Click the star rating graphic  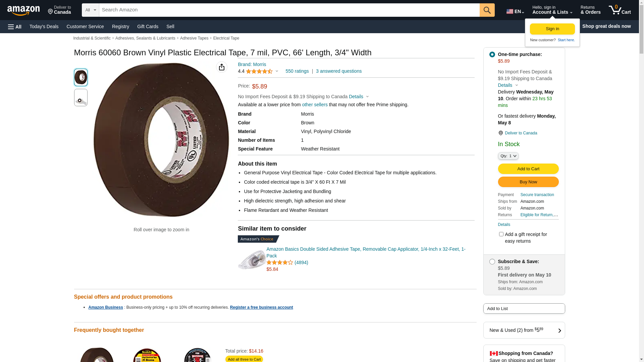tap(259, 71)
